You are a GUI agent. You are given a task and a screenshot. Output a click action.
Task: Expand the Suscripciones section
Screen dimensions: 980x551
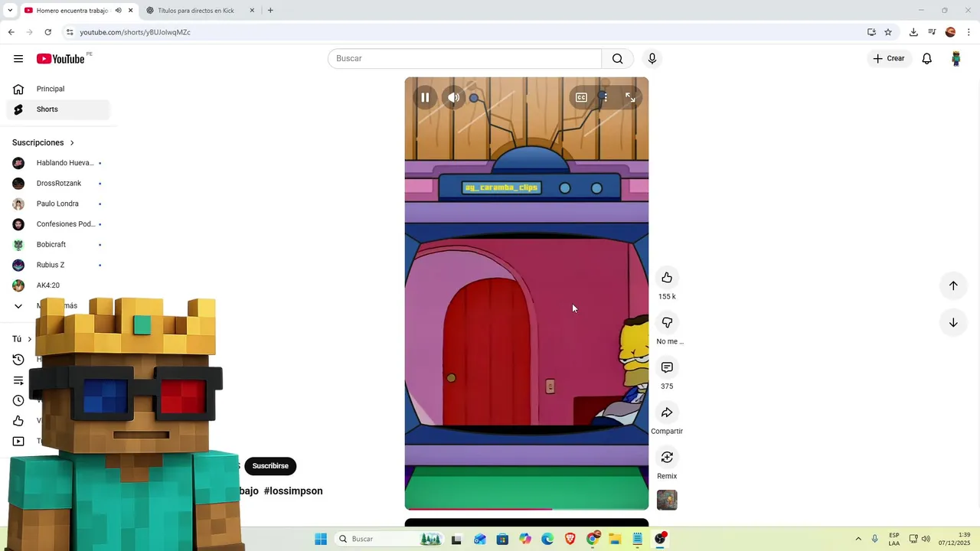tap(44, 142)
